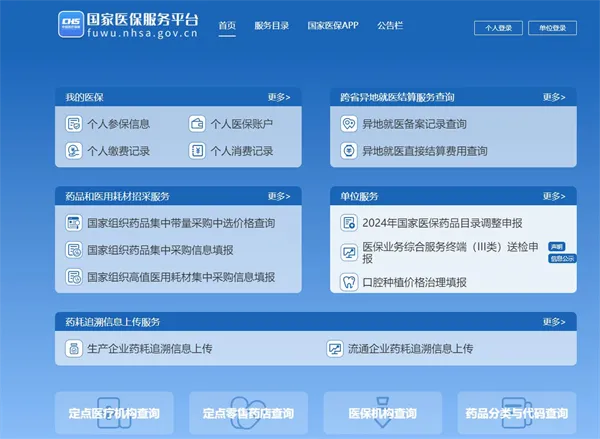The width and height of the screenshot is (600, 439).
Task: Open the 个人参保信息 link
Action: click(x=119, y=124)
